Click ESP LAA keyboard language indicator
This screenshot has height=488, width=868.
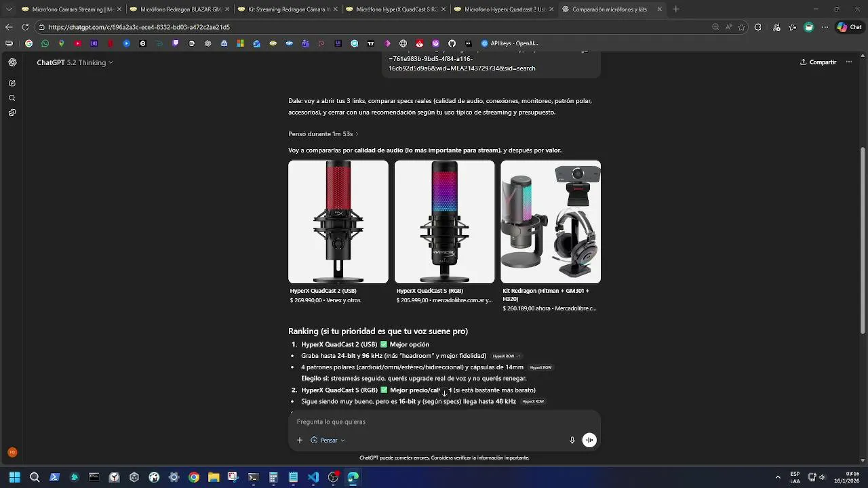(x=795, y=477)
